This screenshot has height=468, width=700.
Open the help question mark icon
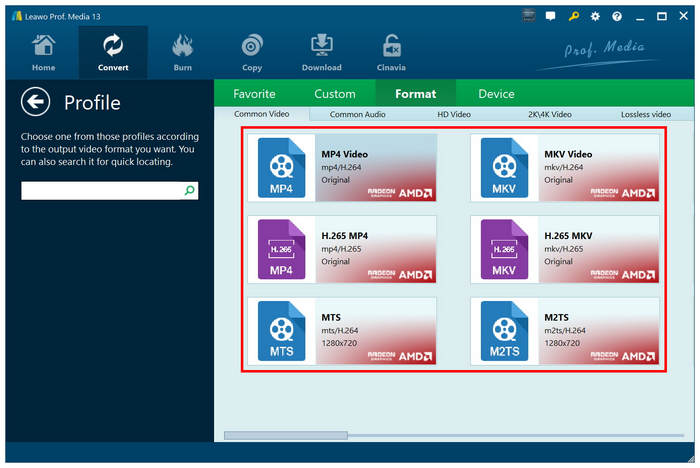pyautogui.click(x=617, y=17)
